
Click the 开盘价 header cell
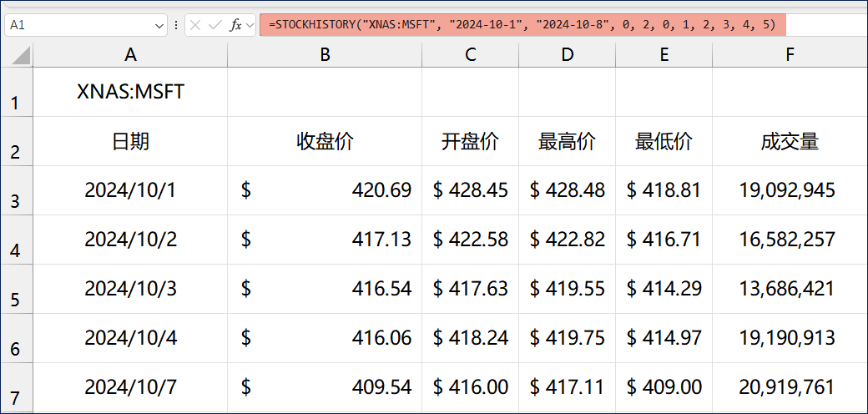(x=471, y=142)
